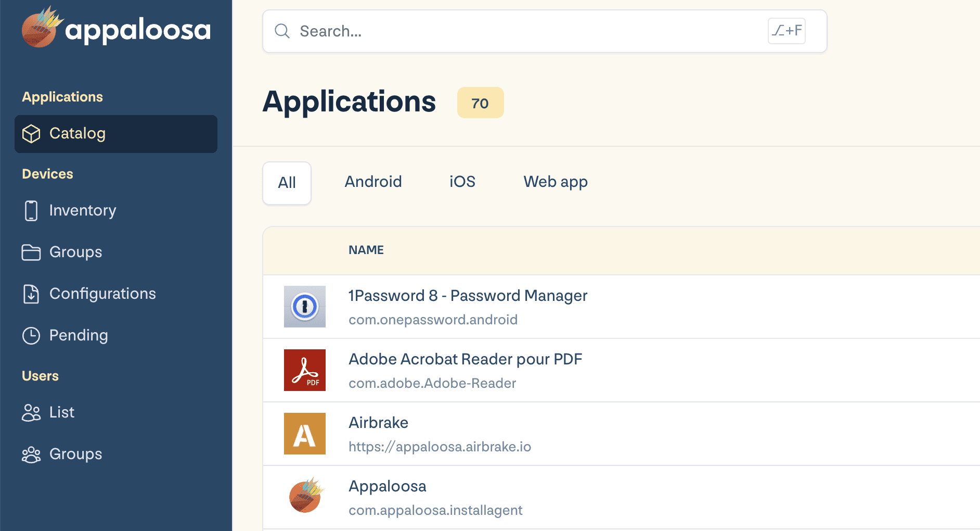980x531 pixels.
Task: Open the 1Password app icon
Action: (305, 307)
